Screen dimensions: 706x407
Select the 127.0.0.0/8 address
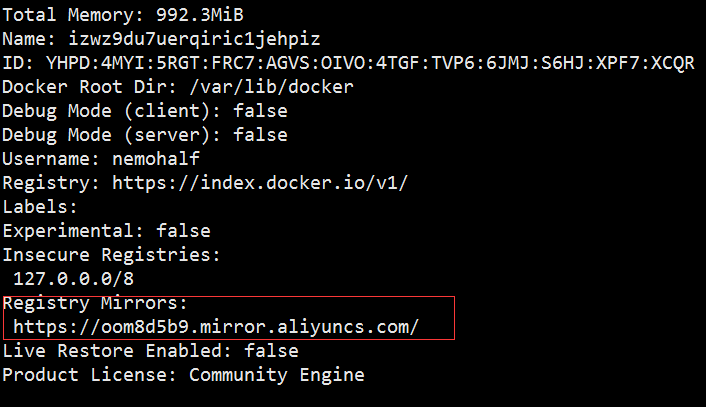[66, 279]
